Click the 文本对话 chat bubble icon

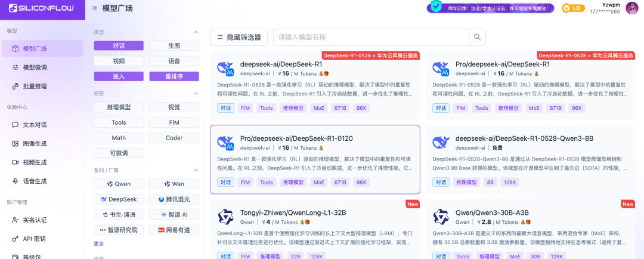point(15,125)
